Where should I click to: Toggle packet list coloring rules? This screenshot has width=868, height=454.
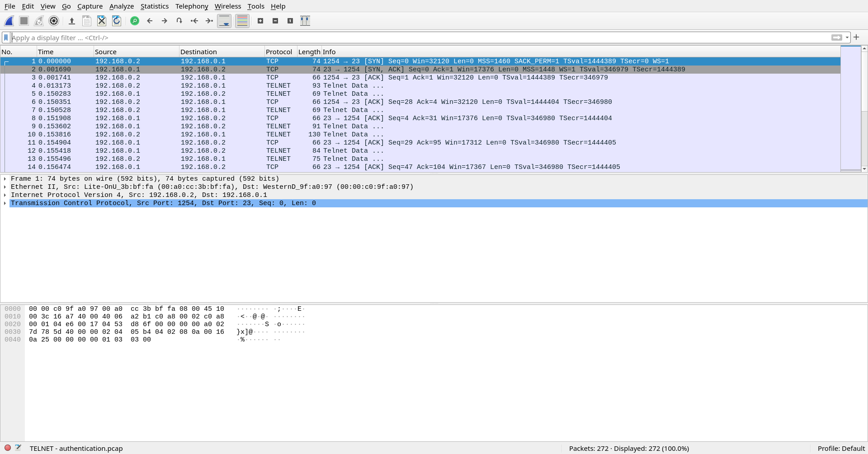pos(242,21)
